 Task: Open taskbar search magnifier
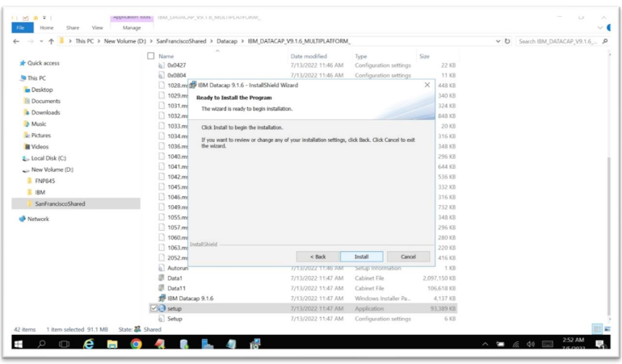pyautogui.click(x=41, y=343)
